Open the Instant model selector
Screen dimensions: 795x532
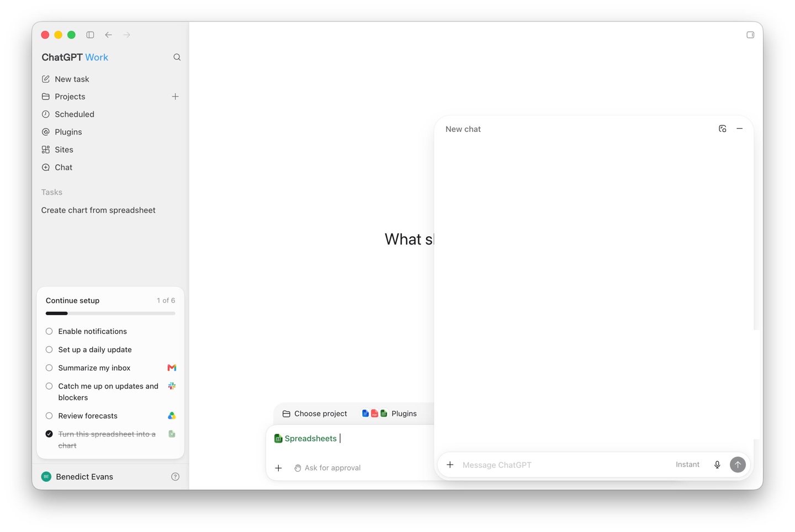point(687,465)
